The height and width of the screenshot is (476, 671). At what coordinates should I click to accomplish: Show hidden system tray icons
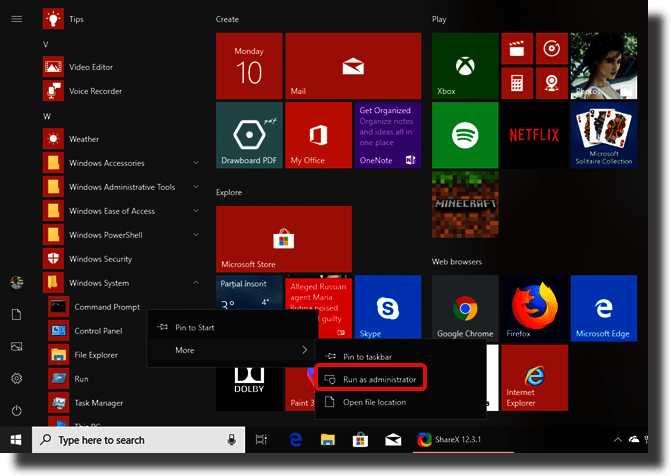point(618,440)
